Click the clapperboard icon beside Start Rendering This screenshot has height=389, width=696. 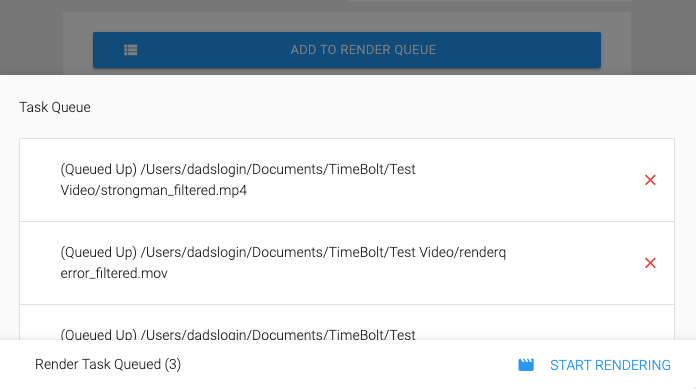click(526, 365)
